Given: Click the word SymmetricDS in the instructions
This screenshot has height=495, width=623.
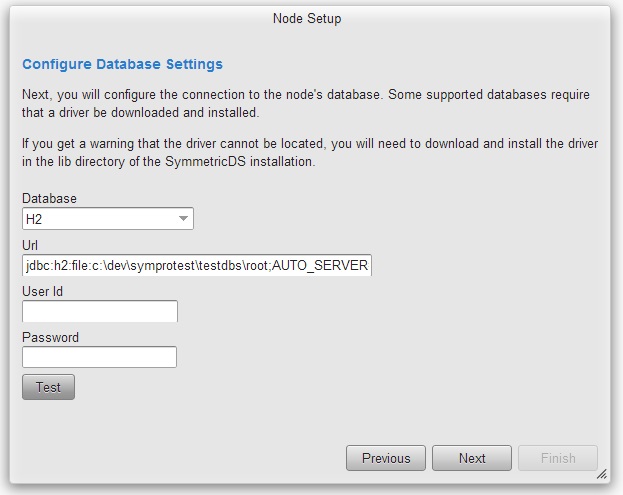Looking at the screenshot, I should 205,162.
